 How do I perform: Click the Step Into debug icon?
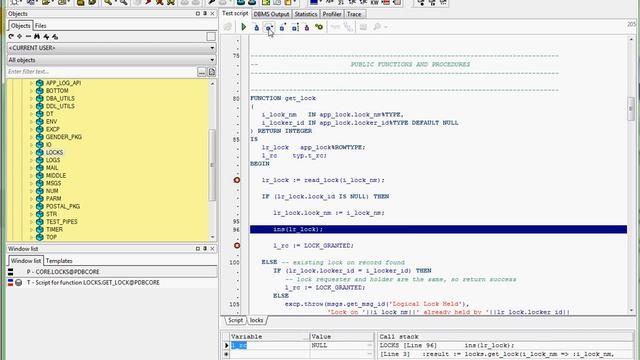coord(256,27)
